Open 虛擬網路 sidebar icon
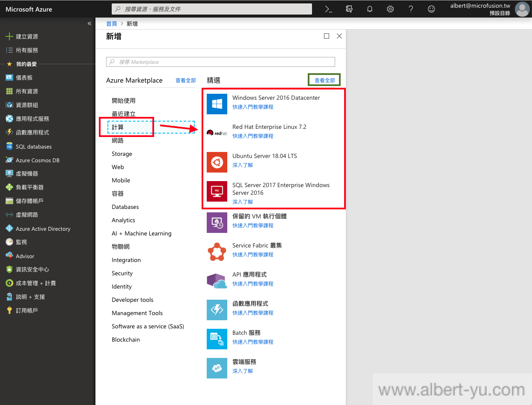Viewport: 532px width, 405px height. (9, 214)
